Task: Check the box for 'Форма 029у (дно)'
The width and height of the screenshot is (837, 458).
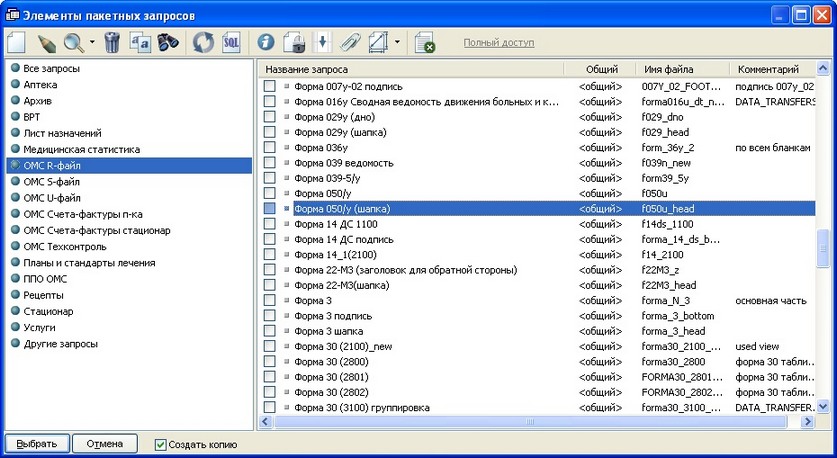Action: click(x=270, y=116)
